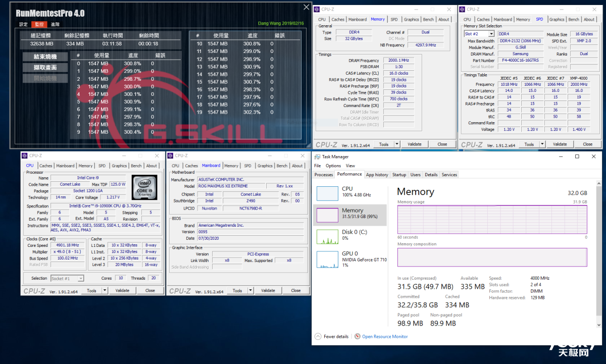
Task: Open Tools dropdown arrow in CPU-Z SPD window
Action: pos(542,144)
